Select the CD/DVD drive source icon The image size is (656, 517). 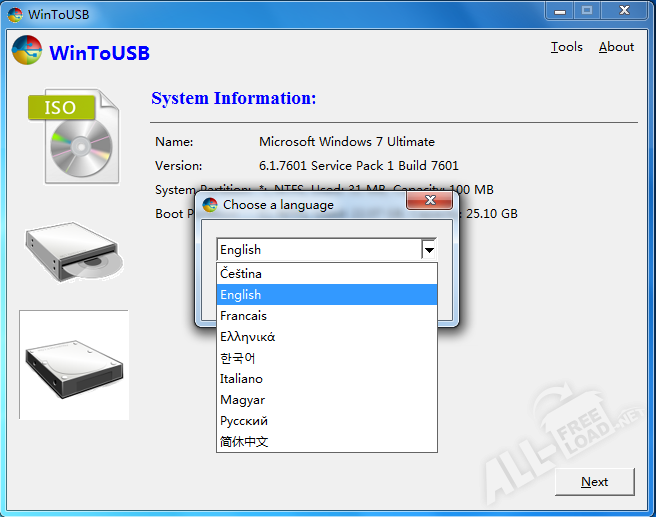tap(75, 252)
